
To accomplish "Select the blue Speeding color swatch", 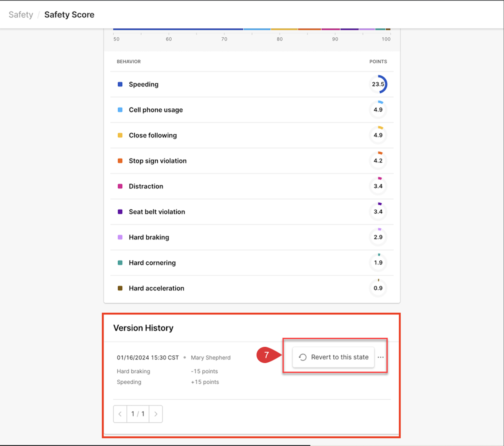I will (x=120, y=84).
